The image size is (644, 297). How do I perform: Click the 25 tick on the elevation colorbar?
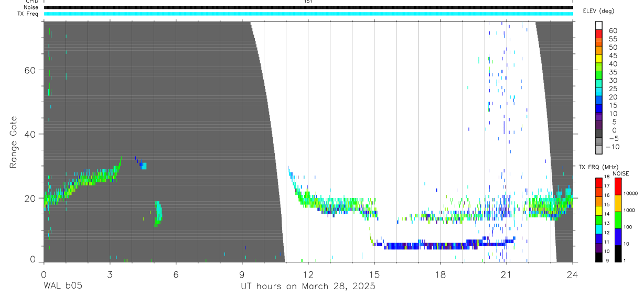613,89
